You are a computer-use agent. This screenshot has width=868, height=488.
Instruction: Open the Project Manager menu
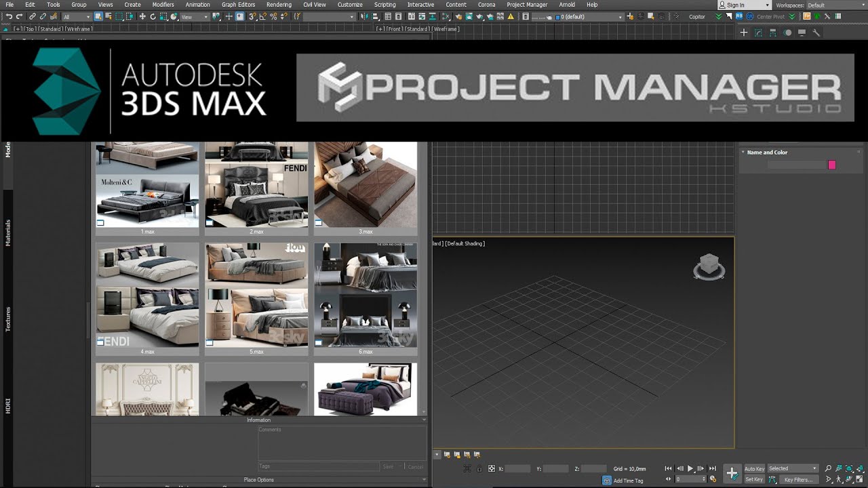(527, 5)
